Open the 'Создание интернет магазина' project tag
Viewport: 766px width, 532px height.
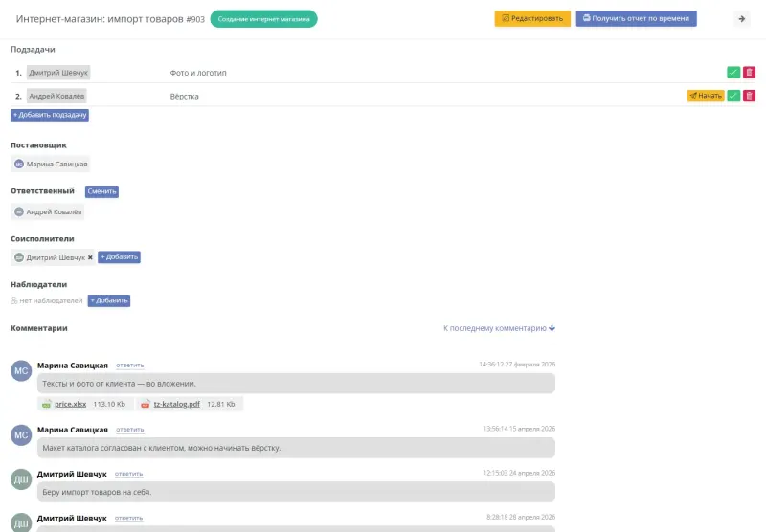(264, 19)
